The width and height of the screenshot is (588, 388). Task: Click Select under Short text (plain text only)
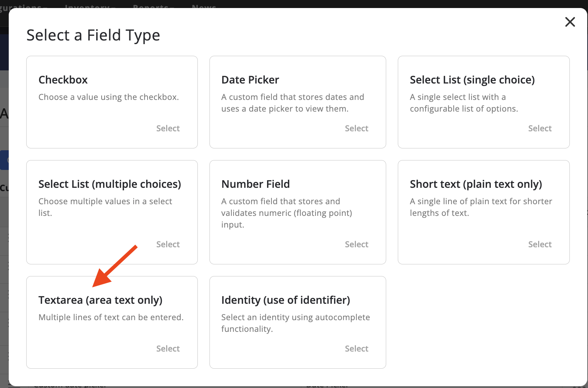tap(540, 244)
